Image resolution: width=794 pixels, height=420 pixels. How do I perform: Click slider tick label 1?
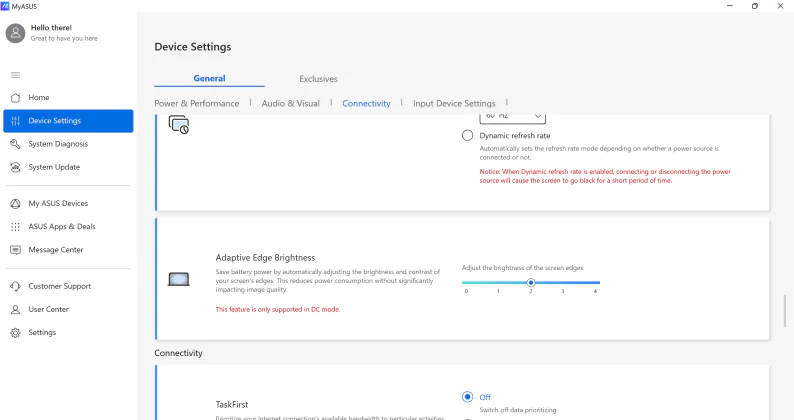point(498,291)
